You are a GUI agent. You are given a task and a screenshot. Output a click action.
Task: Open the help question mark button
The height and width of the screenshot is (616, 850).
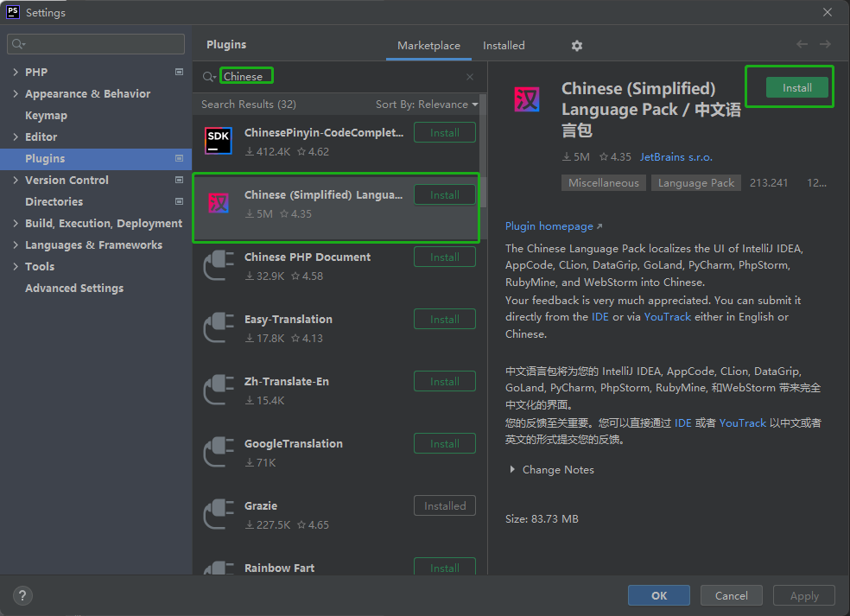coord(22,595)
